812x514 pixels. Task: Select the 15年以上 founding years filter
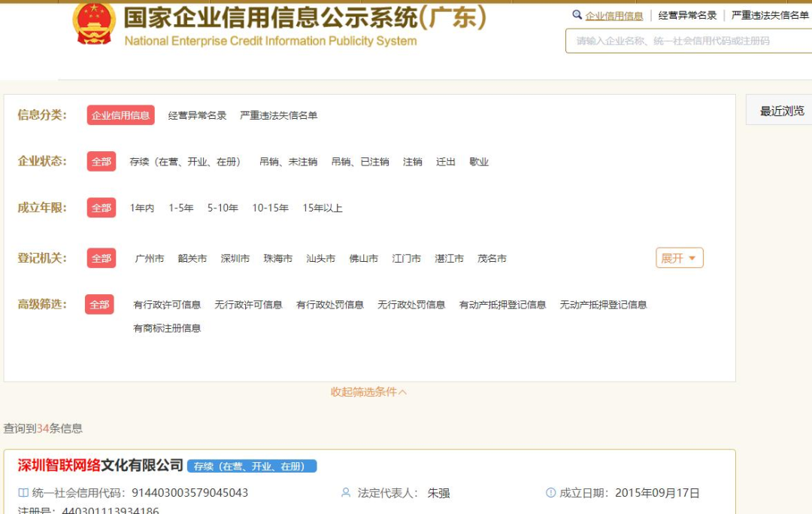[322, 208]
